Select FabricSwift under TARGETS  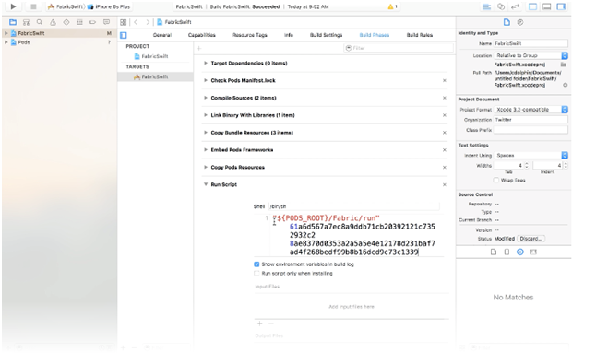(155, 76)
